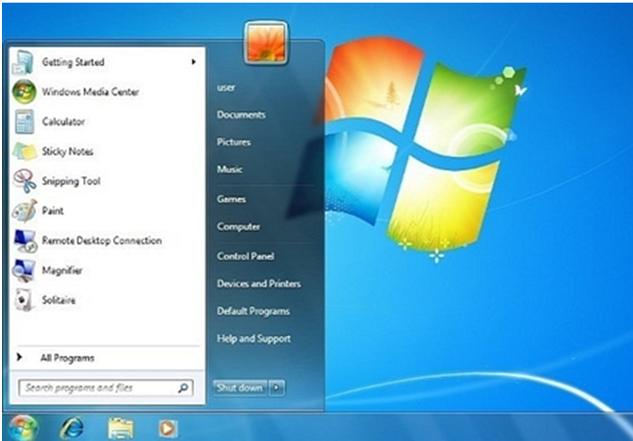Open the Sticky Notes icon

[24, 151]
